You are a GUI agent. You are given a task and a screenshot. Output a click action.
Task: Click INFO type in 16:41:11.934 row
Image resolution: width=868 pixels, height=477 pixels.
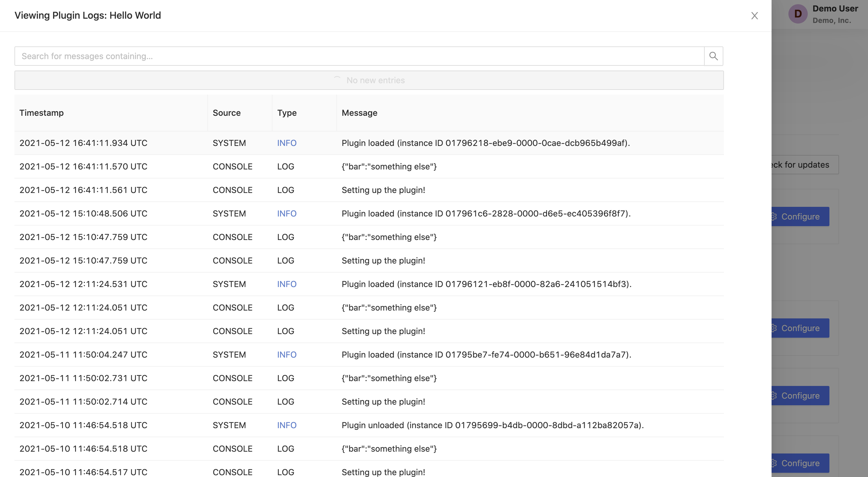[x=287, y=143]
